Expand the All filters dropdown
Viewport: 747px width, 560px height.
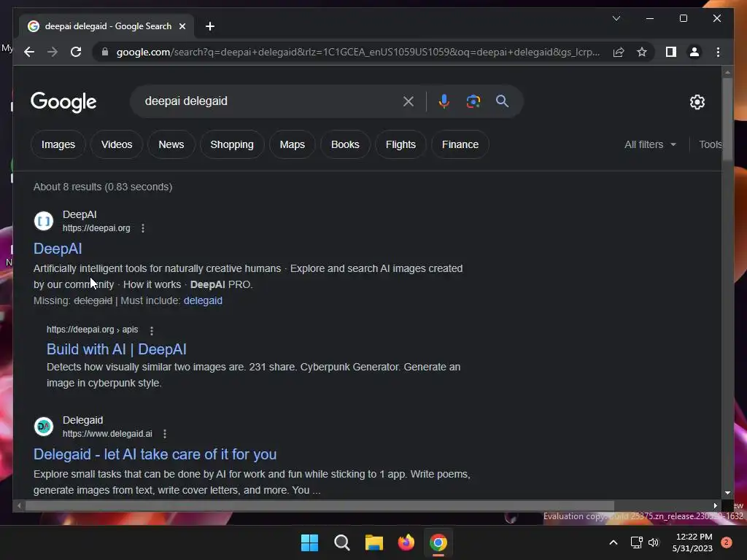(650, 144)
